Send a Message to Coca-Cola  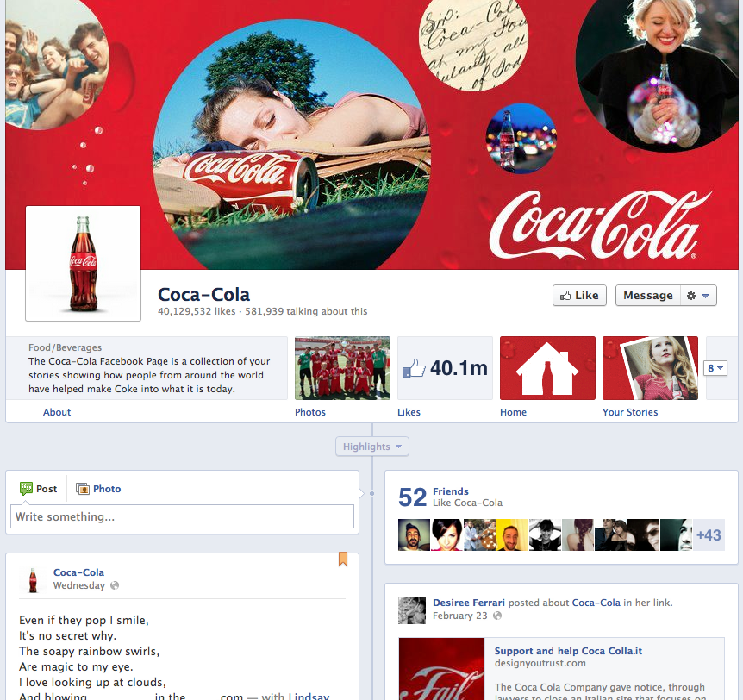click(x=648, y=296)
